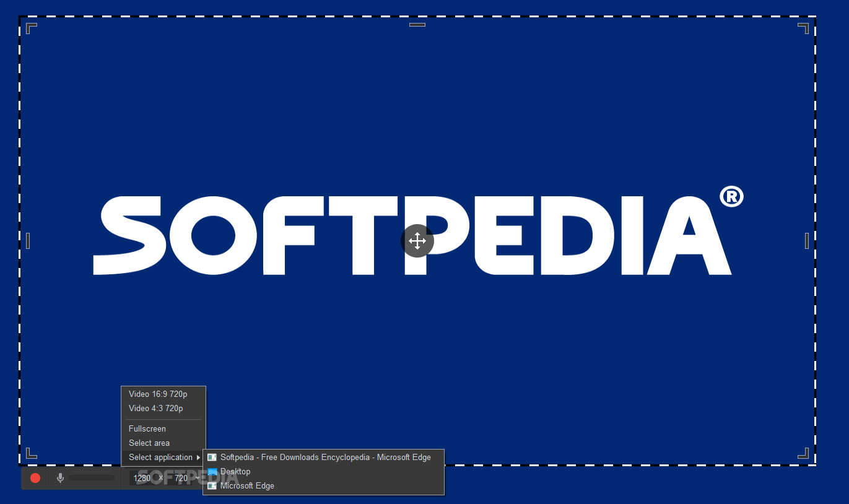Click the left edge middle handle

point(28,241)
